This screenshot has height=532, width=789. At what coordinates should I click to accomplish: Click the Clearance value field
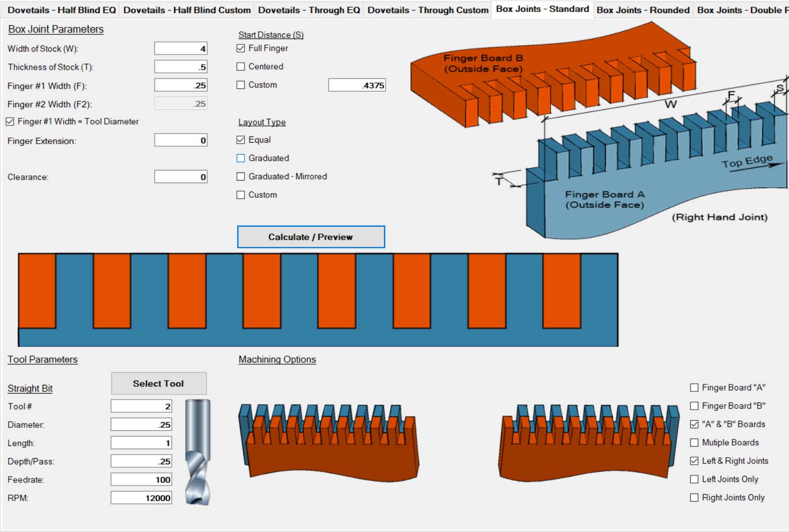point(181,177)
